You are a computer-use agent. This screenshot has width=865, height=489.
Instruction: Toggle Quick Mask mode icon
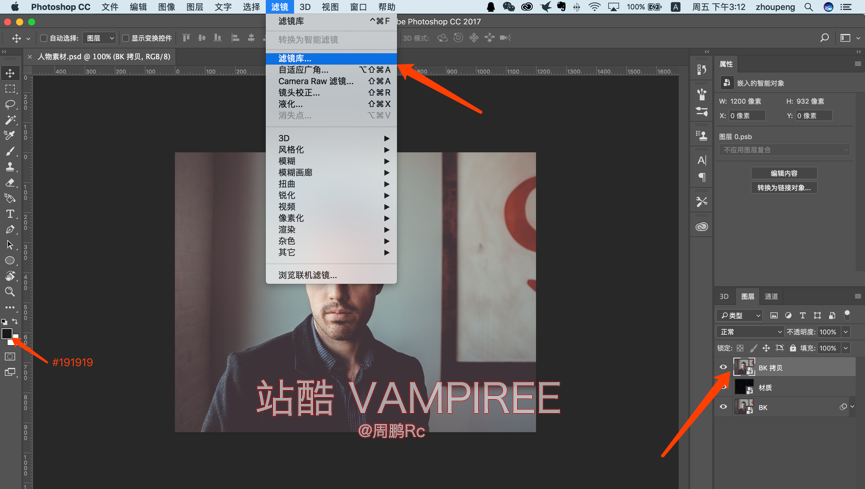click(x=10, y=357)
